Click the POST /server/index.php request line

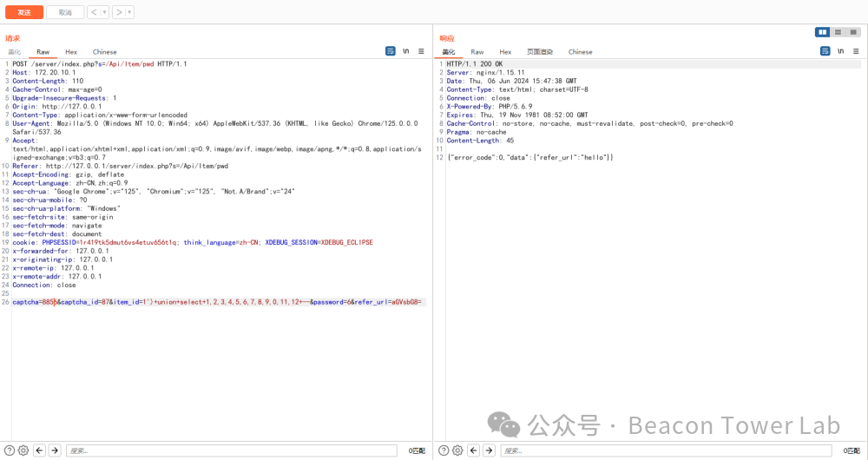coord(100,64)
